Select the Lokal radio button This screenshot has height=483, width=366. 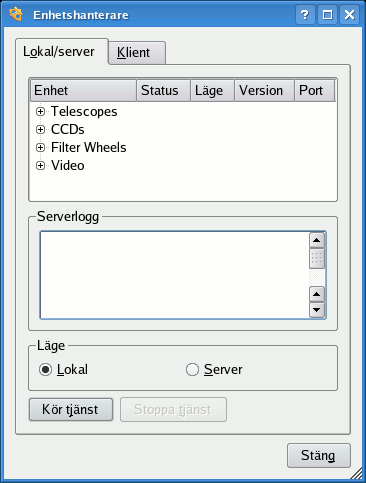tap(45, 370)
